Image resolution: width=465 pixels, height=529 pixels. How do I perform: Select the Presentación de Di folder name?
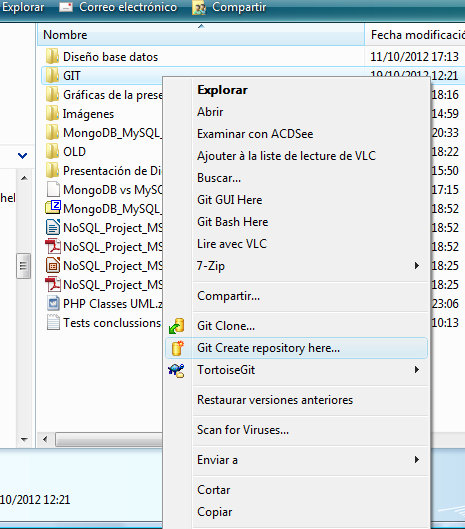pos(113,171)
